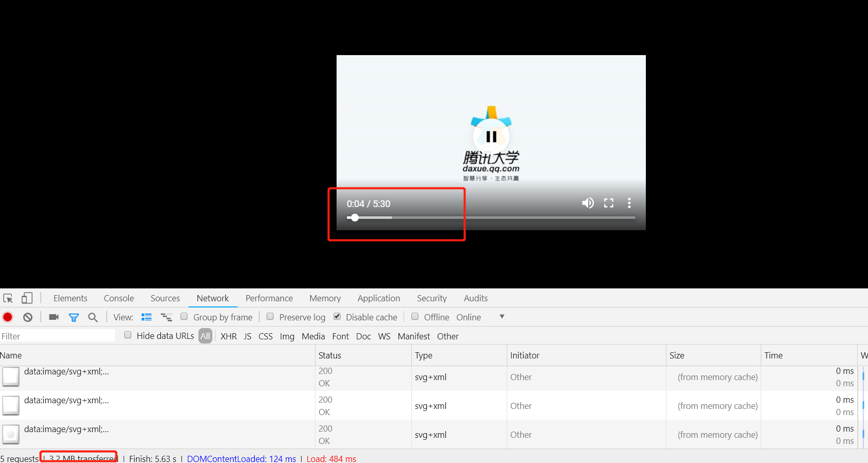The image size is (868, 463).
Task: Mute the video volume icon
Action: point(588,203)
